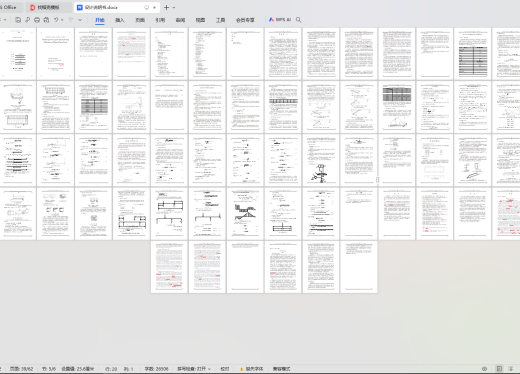Screen dimensions: 520x374
Task: Click the 校对 proofreading button in status bar
Action: pos(225,369)
